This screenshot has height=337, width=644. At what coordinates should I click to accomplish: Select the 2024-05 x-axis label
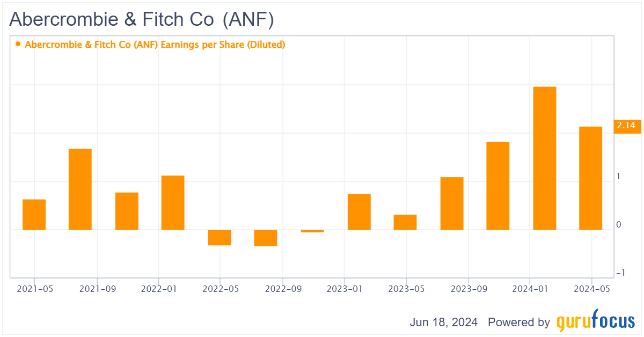pyautogui.click(x=591, y=288)
